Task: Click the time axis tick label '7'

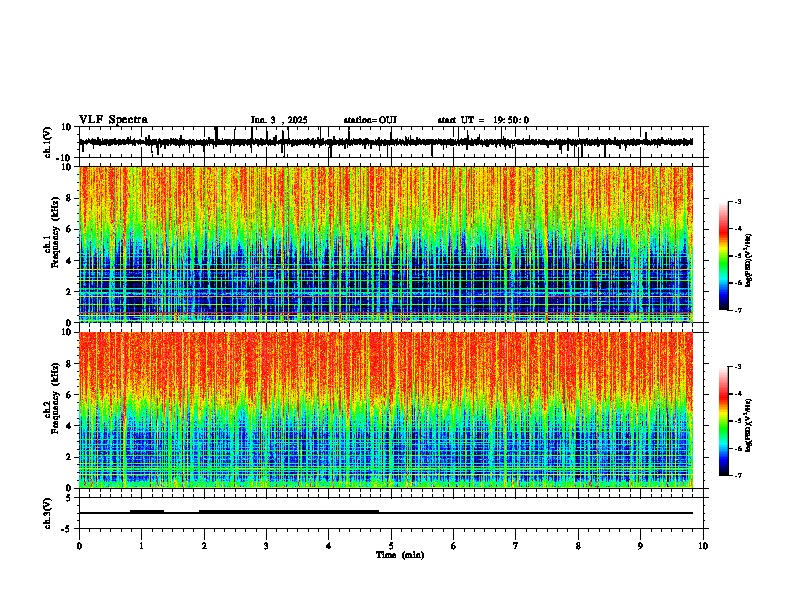Action: tap(516, 546)
